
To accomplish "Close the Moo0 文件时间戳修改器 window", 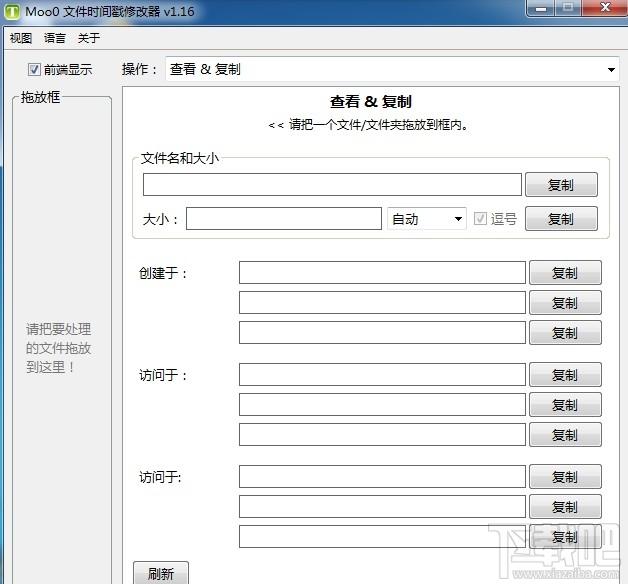I will tap(605, 8).
